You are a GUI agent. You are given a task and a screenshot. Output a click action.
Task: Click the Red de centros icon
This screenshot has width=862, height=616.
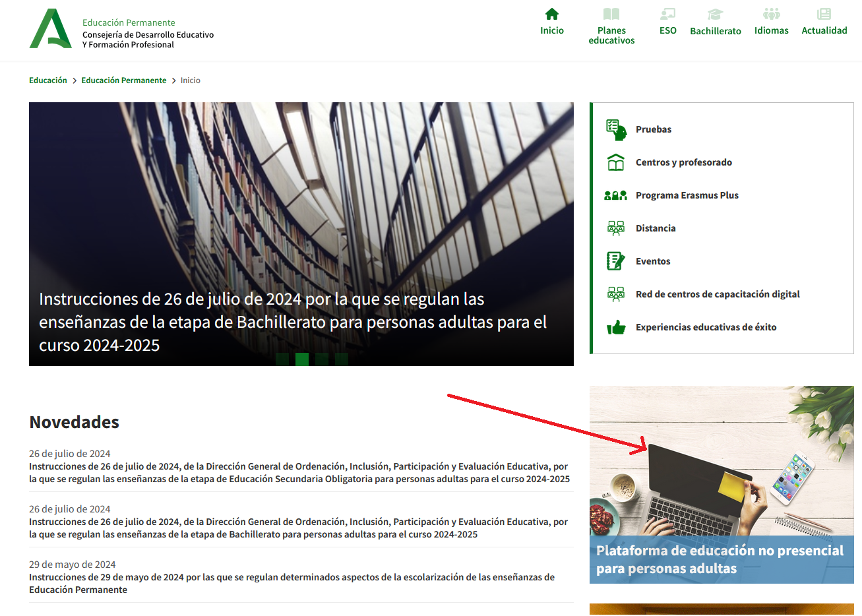pyautogui.click(x=616, y=294)
